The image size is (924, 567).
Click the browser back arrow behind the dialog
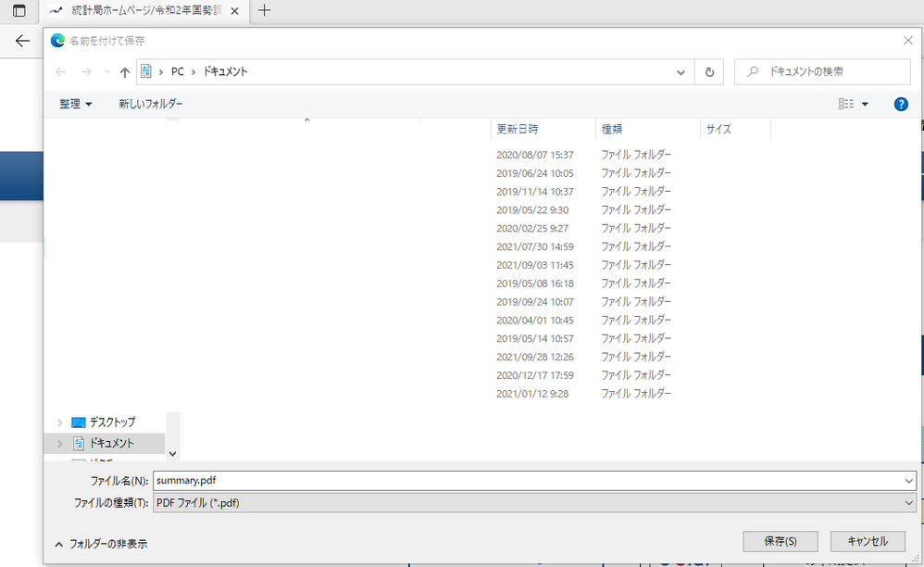22,41
